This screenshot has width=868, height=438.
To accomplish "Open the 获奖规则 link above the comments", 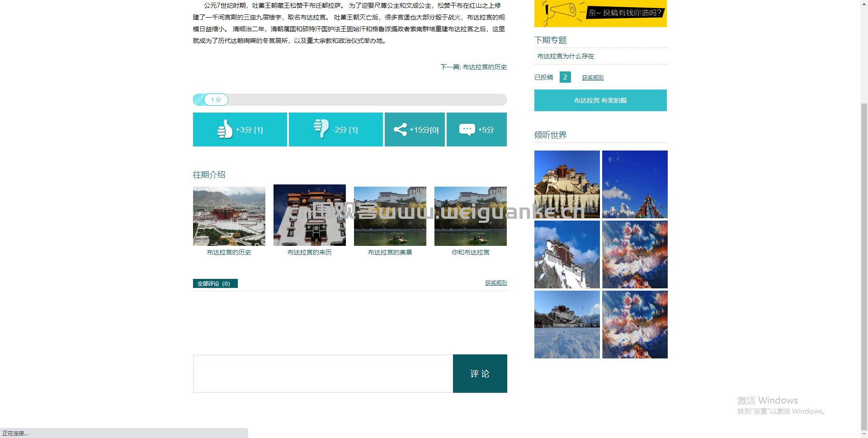I will [x=495, y=283].
